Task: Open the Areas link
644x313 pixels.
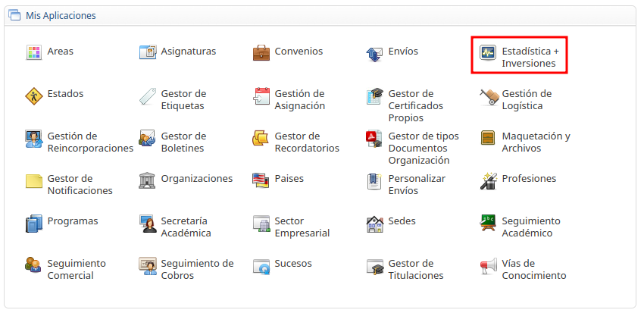Action: [x=61, y=52]
